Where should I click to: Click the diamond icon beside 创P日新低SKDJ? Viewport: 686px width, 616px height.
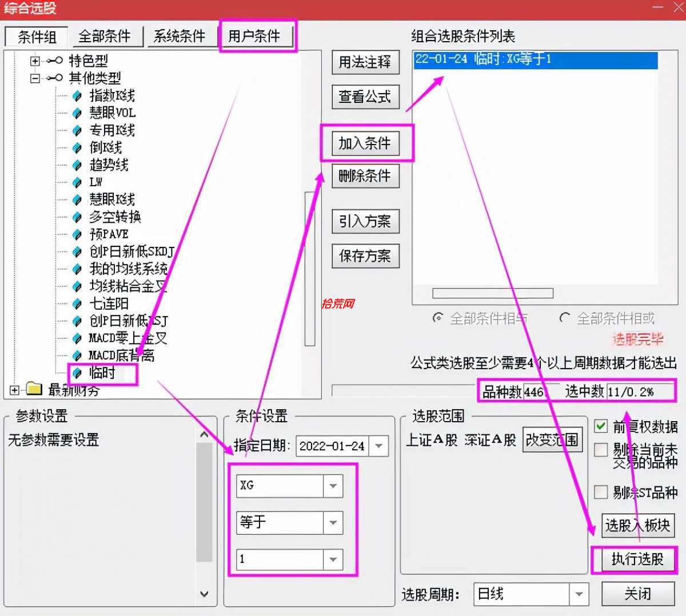tap(77, 252)
